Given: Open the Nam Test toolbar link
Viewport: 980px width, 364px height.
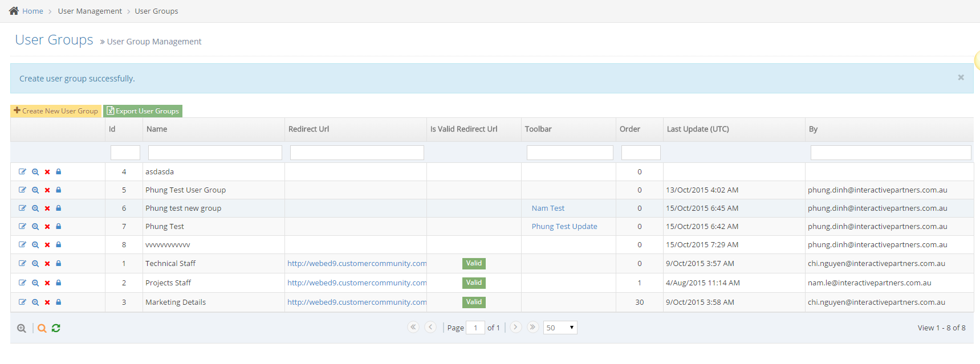Looking at the screenshot, I should pyautogui.click(x=548, y=208).
